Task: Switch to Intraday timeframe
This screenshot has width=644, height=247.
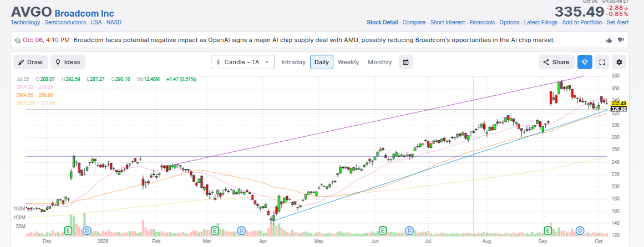Action: pos(293,63)
